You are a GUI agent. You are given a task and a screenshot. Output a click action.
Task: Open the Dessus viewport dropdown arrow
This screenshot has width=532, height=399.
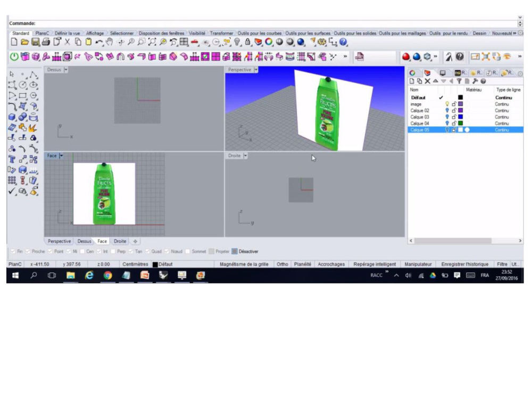(x=66, y=70)
